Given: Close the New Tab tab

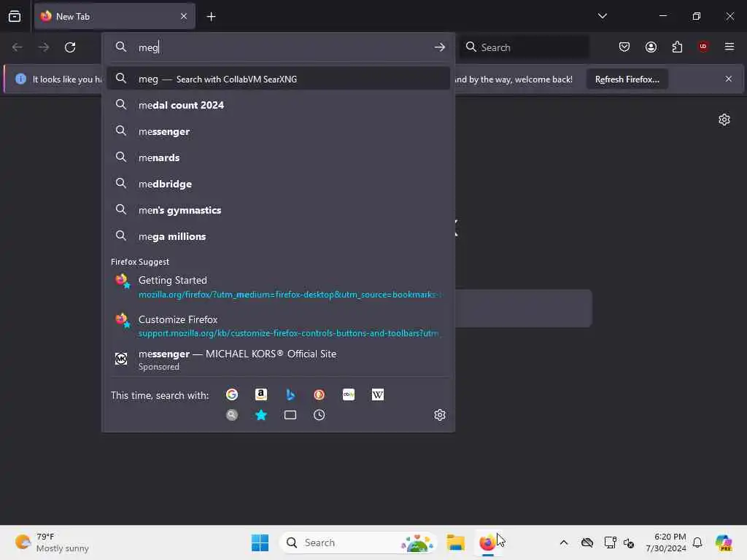Looking at the screenshot, I should coord(183,17).
